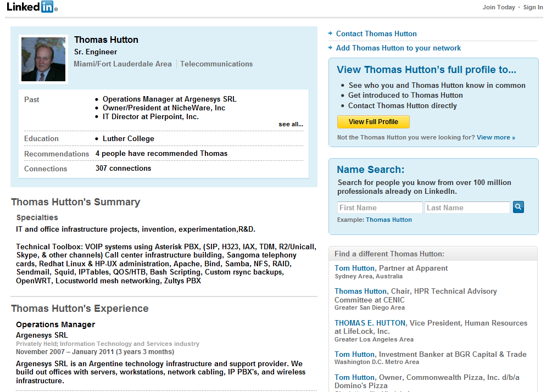Image resolution: width=552 pixels, height=392 pixels.
Task: Click the profile name Thomas Hutton heading
Action: pos(106,40)
